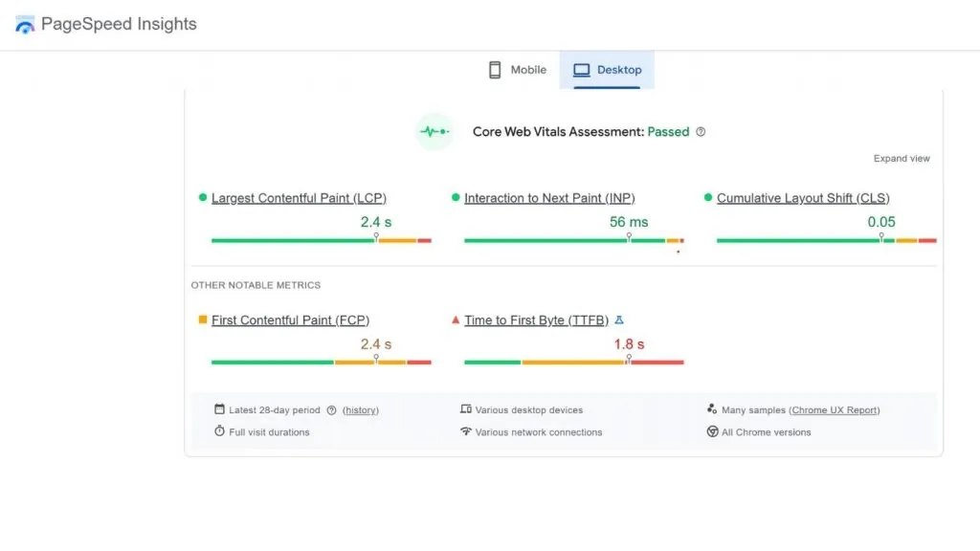
Task: Click red triangle indicator next to TTFB
Action: pyautogui.click(x=456, y=320)
